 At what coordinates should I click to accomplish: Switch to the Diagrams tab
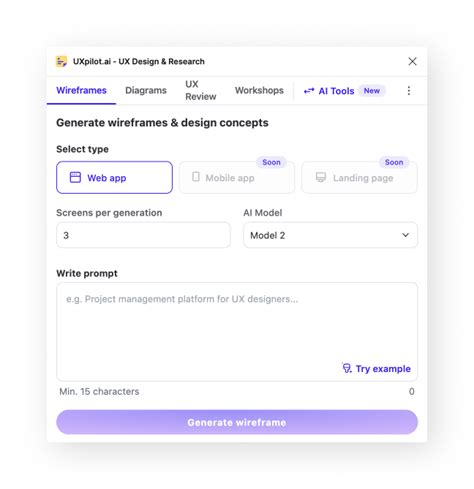pyautogui.click(x=146, y=91)
